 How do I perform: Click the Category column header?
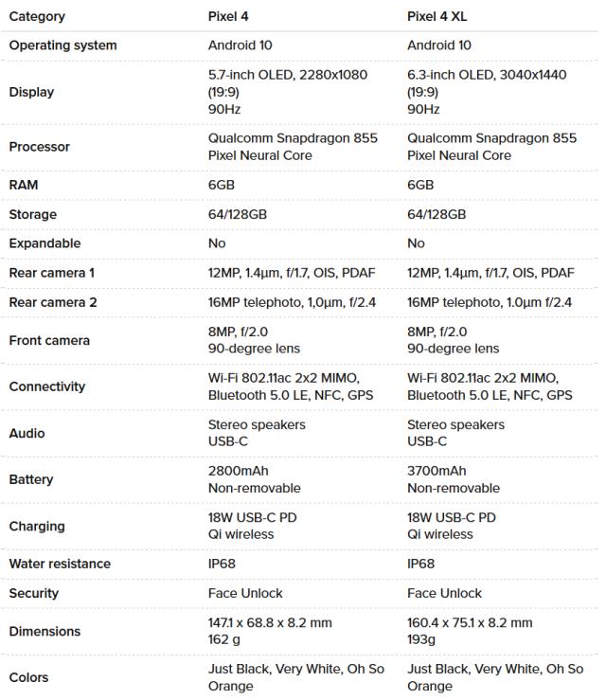coord(37,16)
